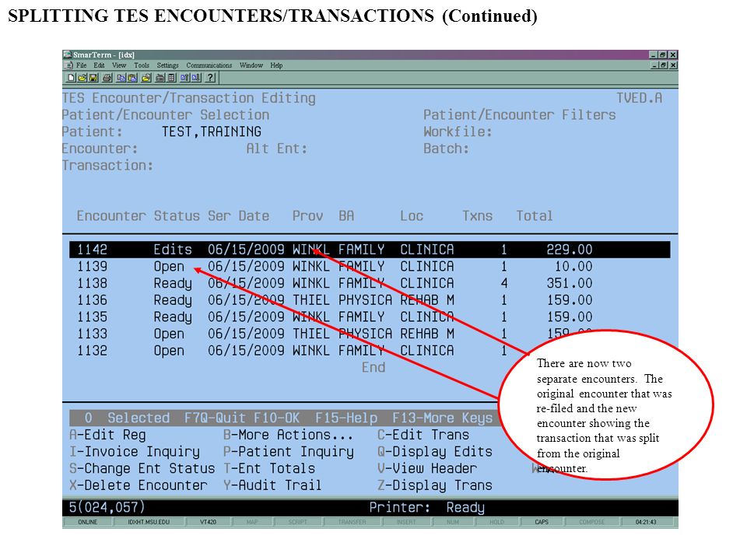Screen dimensions: 747x560
Task: Click the New session toolbar icon
Action: click(x=71, y=77)
